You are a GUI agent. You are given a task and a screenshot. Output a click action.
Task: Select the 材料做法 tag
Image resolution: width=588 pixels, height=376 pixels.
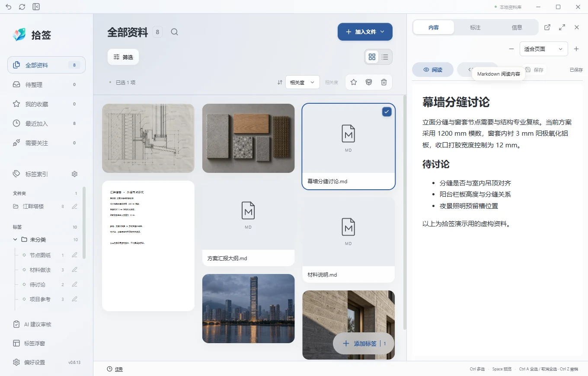point(41,270)
